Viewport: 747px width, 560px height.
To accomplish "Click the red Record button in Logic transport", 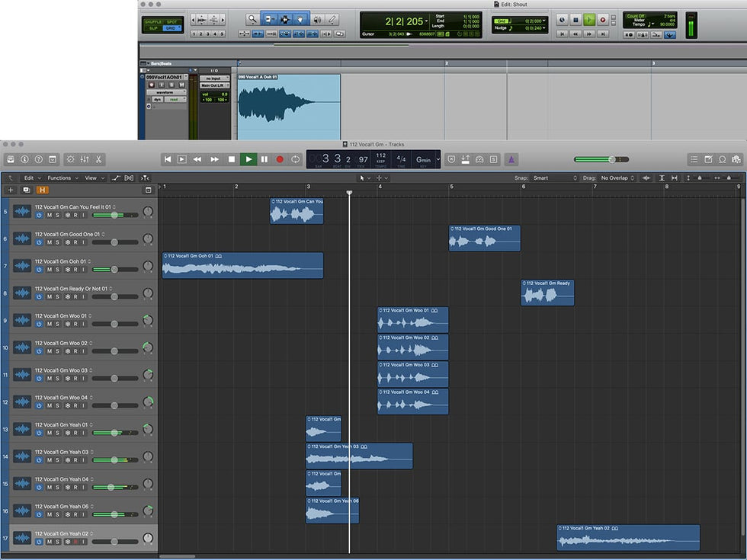I will pyautogui.click(x=280, y=159).
